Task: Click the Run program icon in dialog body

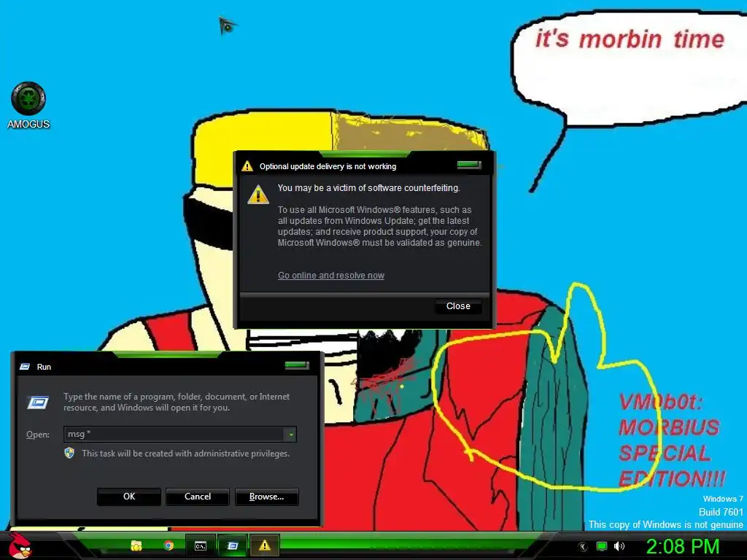Action: 38,402
